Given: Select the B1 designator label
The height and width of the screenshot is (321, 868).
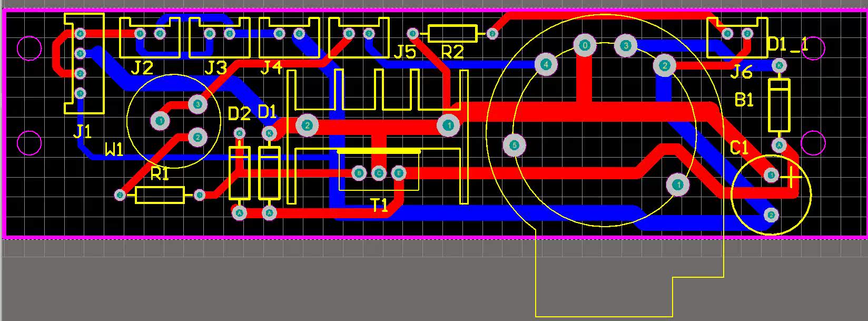Looking at the screenshot, I should click(x=744, y=100).
